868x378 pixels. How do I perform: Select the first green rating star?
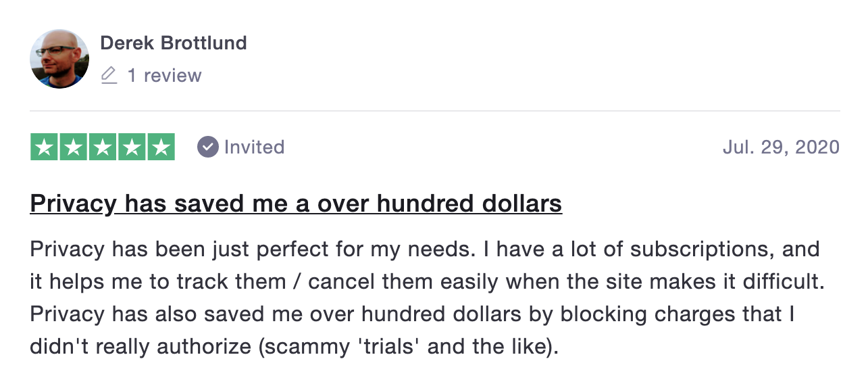[45, 147]
